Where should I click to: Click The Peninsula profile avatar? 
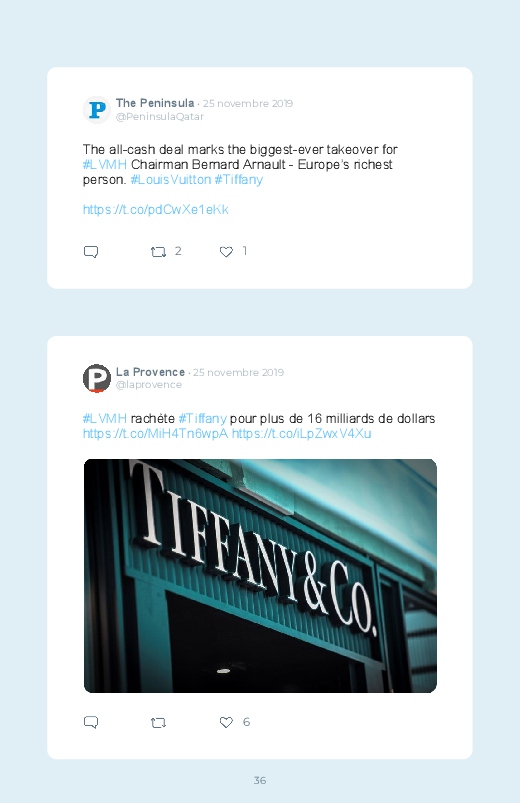pos(97,110)
